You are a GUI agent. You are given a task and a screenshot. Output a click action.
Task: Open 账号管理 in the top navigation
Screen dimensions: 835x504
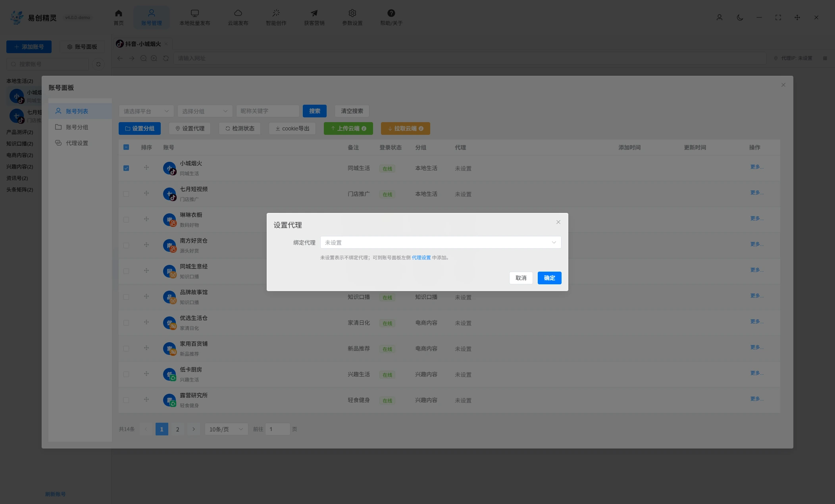coord(151,17)
